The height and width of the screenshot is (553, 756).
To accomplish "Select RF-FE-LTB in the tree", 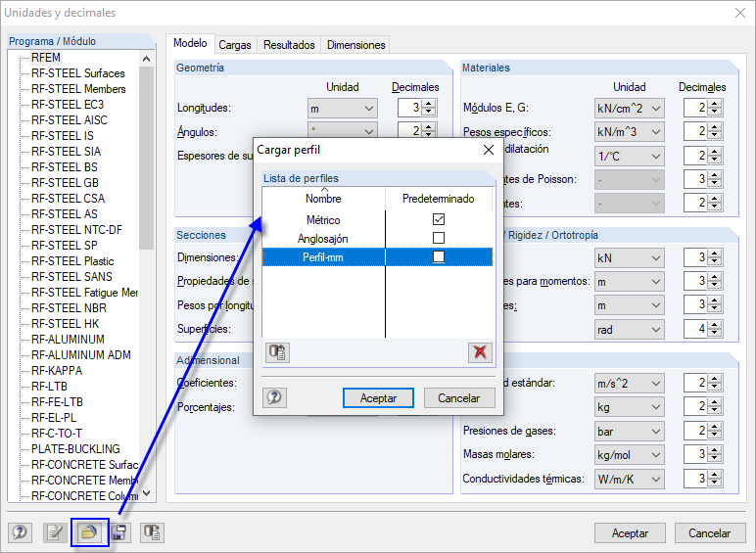I will point(57,401).
